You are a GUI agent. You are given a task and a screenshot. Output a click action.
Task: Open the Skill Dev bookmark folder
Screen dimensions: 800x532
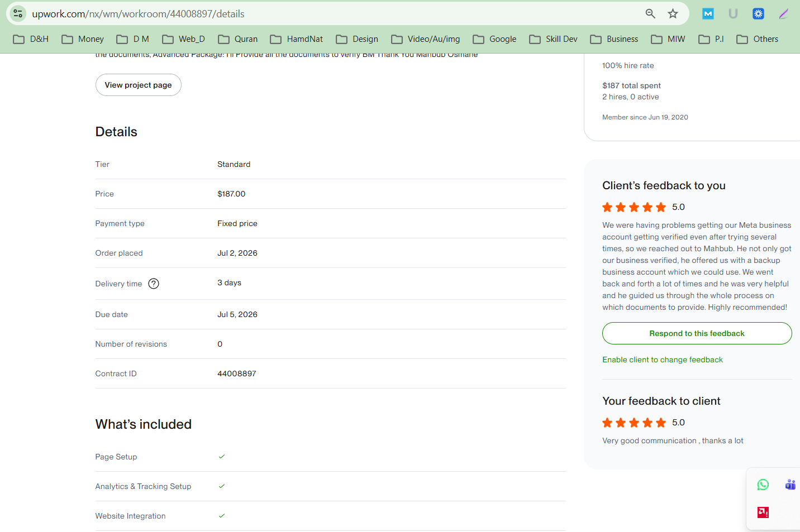[x=554, y=39]
